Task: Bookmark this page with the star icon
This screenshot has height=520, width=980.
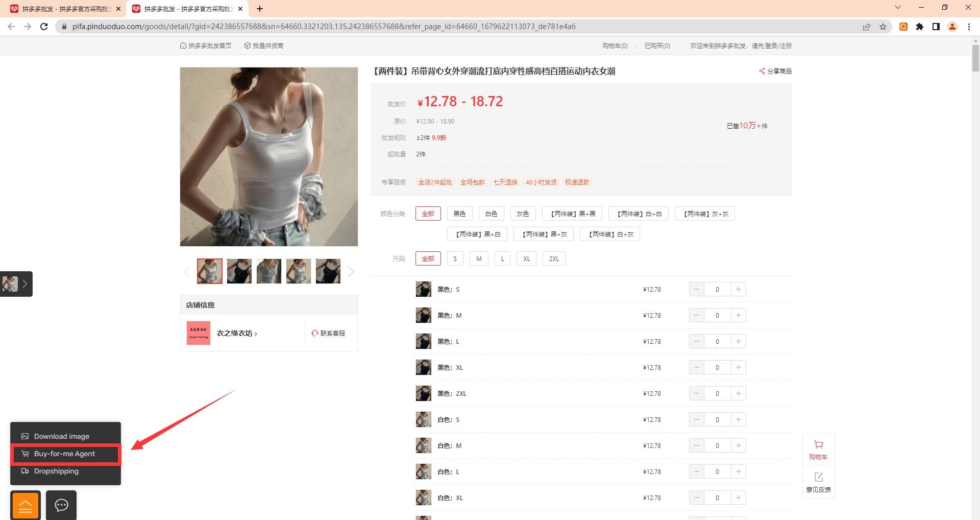Action: pos(883,27)
